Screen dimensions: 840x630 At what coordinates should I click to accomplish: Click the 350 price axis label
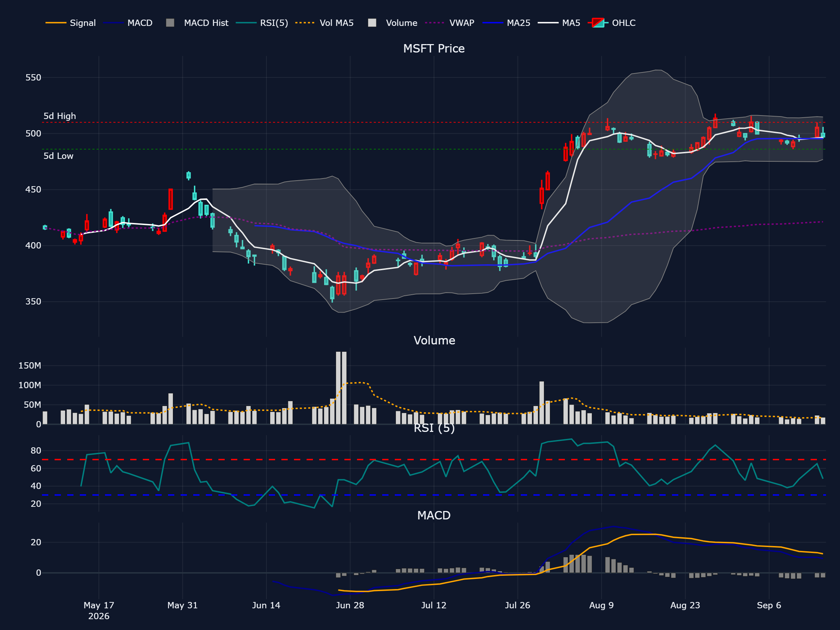33,301
